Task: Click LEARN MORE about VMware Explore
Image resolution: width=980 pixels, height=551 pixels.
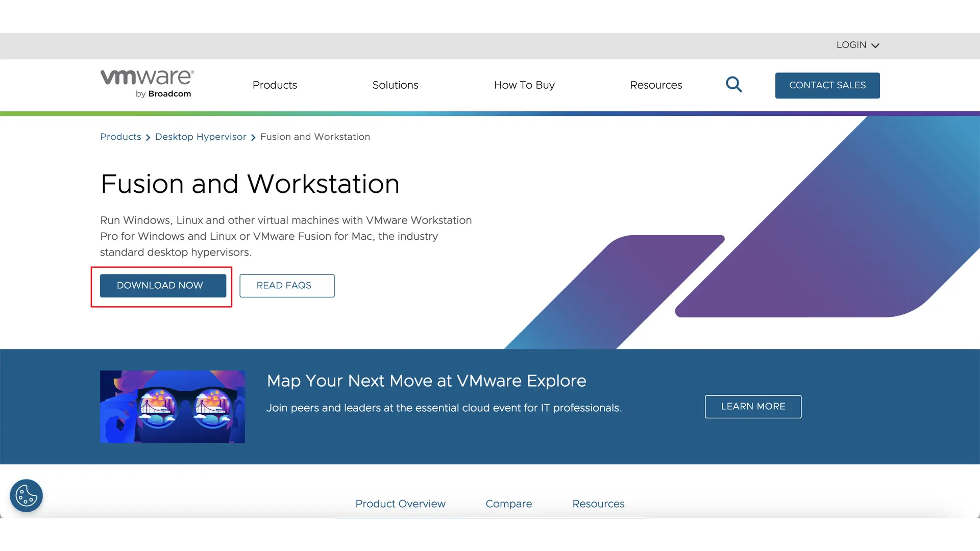Action: (753, 407)
